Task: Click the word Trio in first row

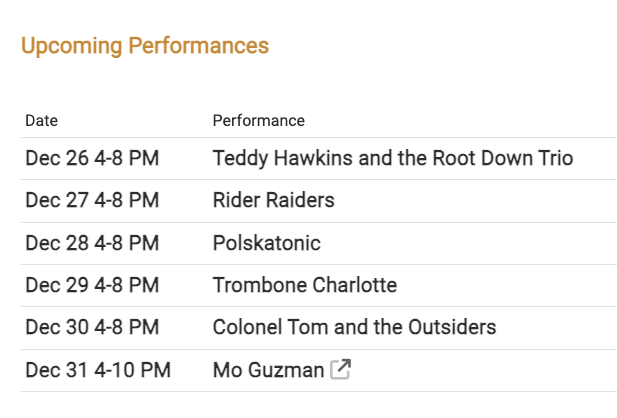Action: pyautogui.click(x=556, y=158)
